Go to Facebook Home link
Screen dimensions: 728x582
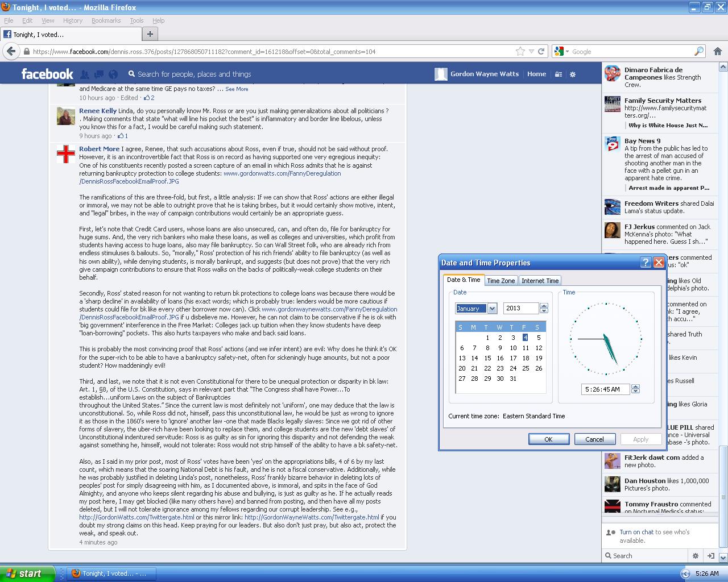(x=536, y=74)
